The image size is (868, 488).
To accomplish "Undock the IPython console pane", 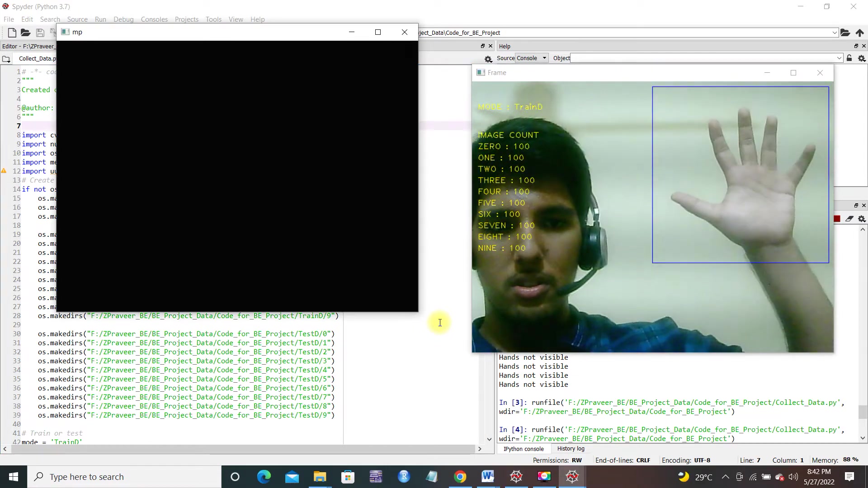I will point(856,205).
